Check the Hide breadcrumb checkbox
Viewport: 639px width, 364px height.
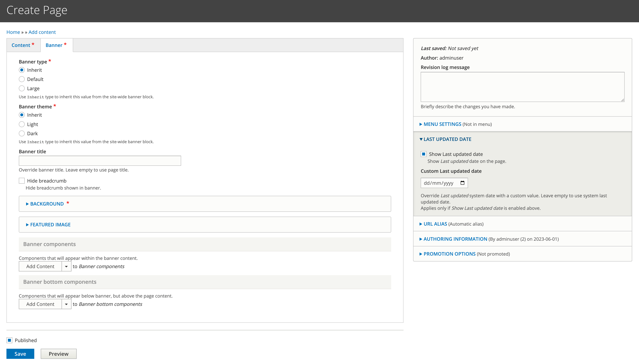[22, 181]
